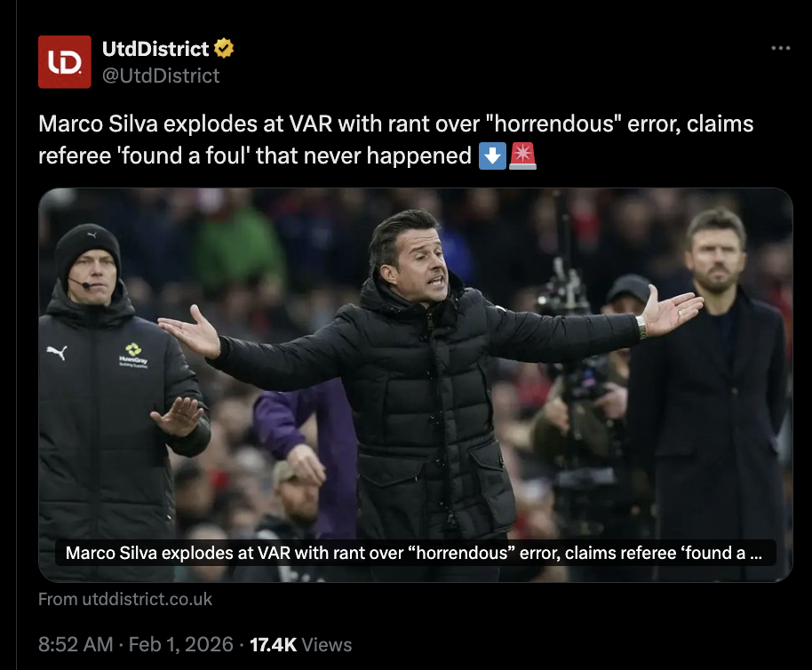Open the UtdDistrict red logo avatar
812x670 pixels.
click(x=65, y=61)
